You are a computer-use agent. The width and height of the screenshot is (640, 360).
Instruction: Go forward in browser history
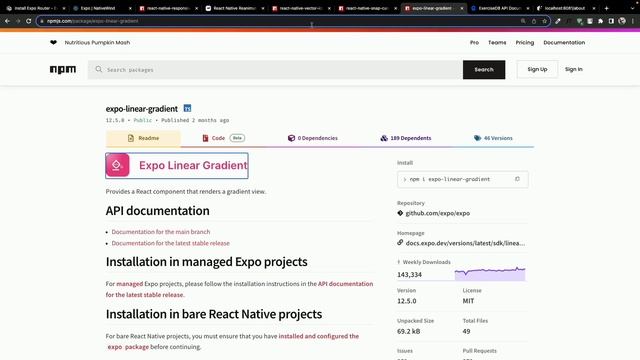point(18,21)
